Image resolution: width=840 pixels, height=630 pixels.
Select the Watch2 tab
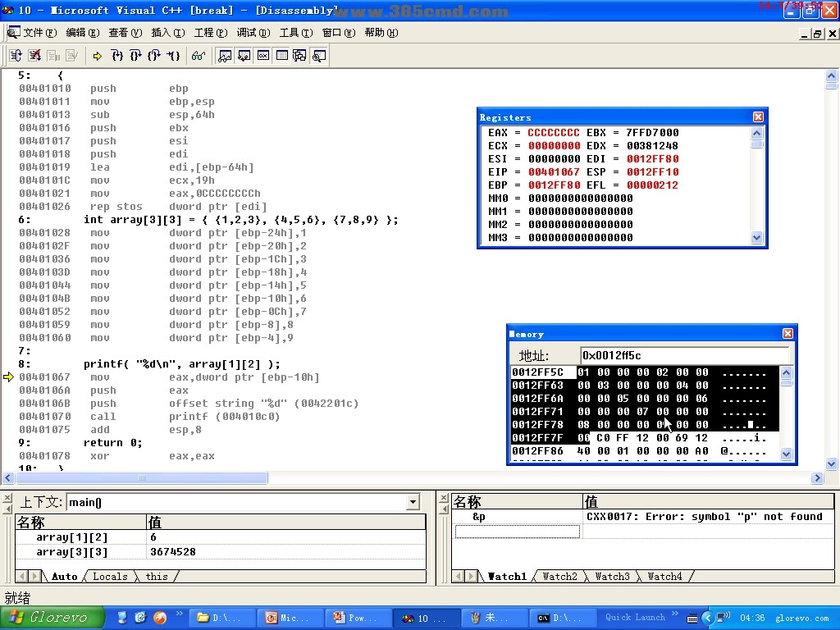[559, 577]
